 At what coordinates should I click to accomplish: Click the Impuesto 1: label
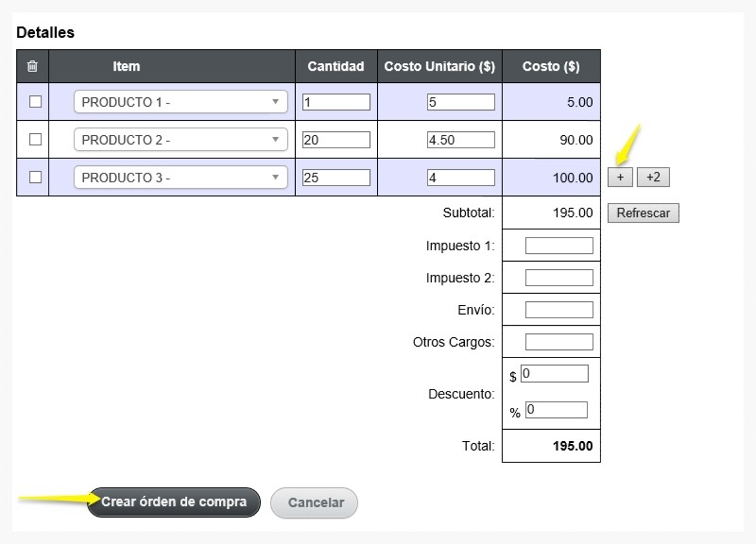460,246
